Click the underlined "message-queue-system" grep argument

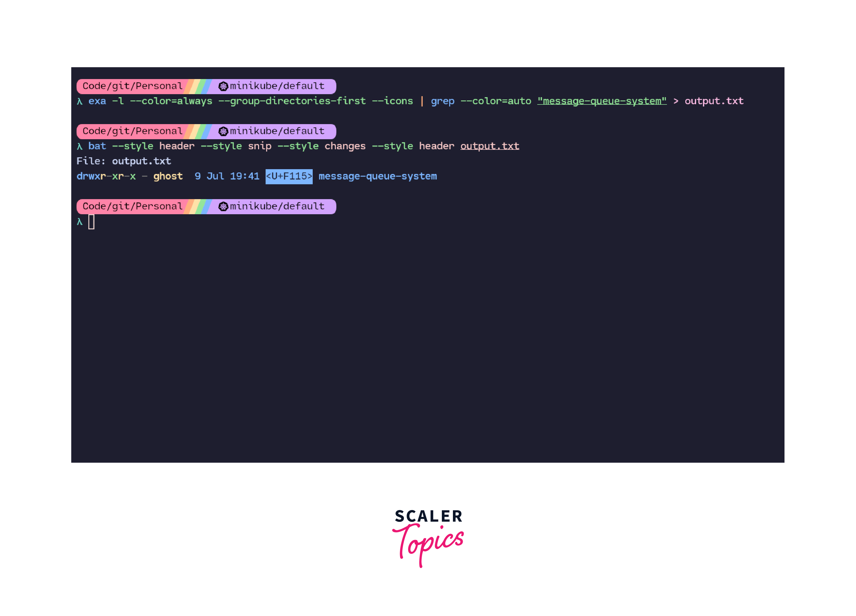602,101
